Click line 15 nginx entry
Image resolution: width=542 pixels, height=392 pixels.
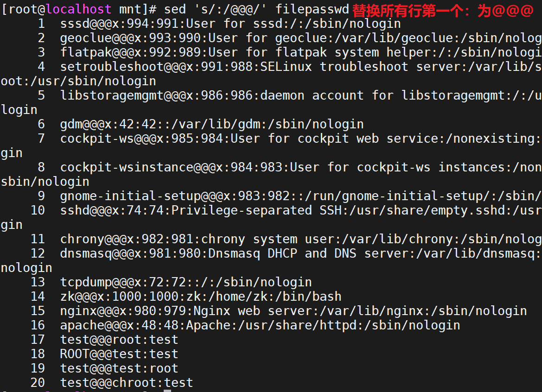coord(293,311)
